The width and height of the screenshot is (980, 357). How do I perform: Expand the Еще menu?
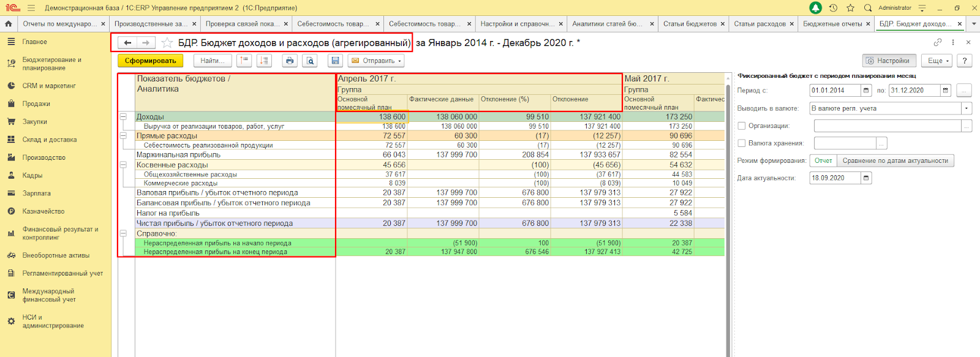(938, 61)
